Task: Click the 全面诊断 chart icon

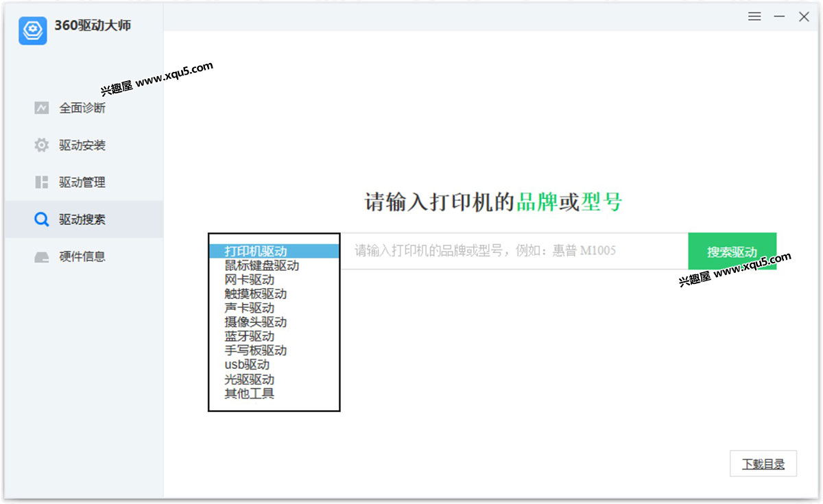Action: click(42, 108)
